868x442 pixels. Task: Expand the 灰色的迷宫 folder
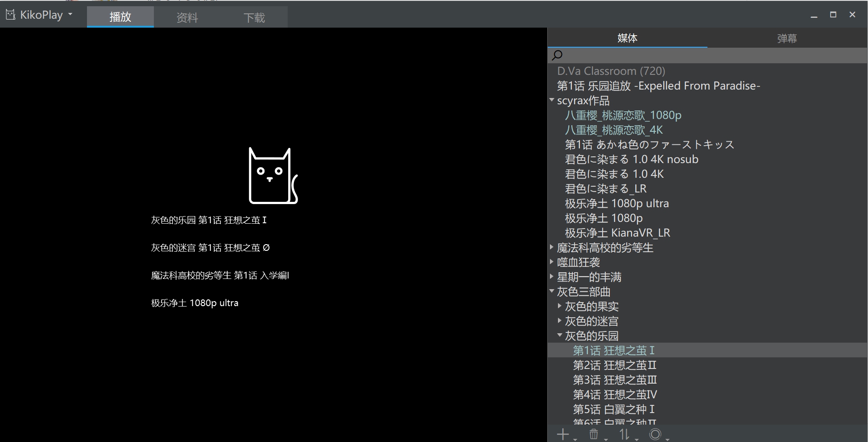(560, 321)
